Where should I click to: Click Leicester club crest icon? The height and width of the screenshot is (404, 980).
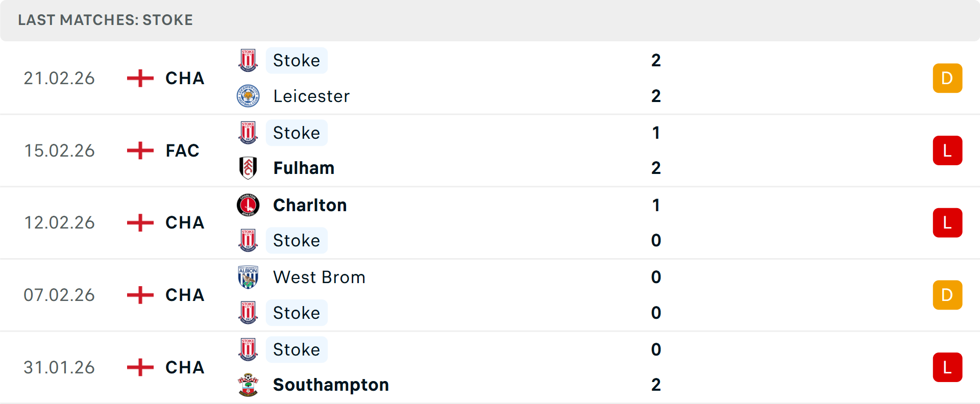(x=248, y=96)
